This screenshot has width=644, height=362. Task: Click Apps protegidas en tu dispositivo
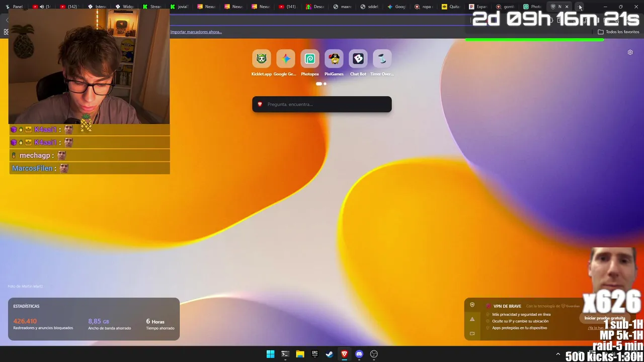click(x=519, y=328)
